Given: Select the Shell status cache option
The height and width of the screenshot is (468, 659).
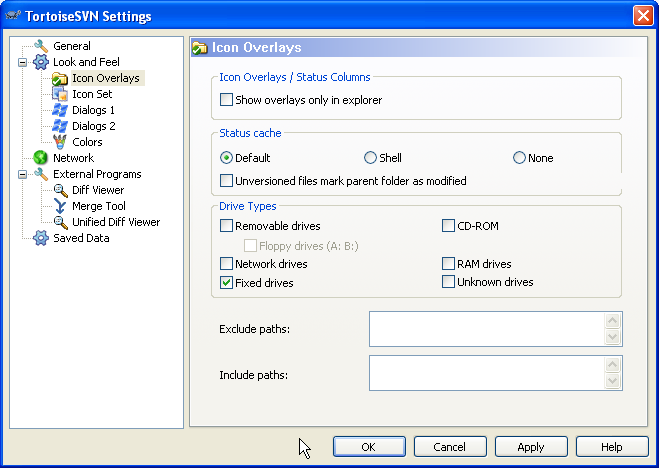Looking at the screenshot, I should click(370, 158).
